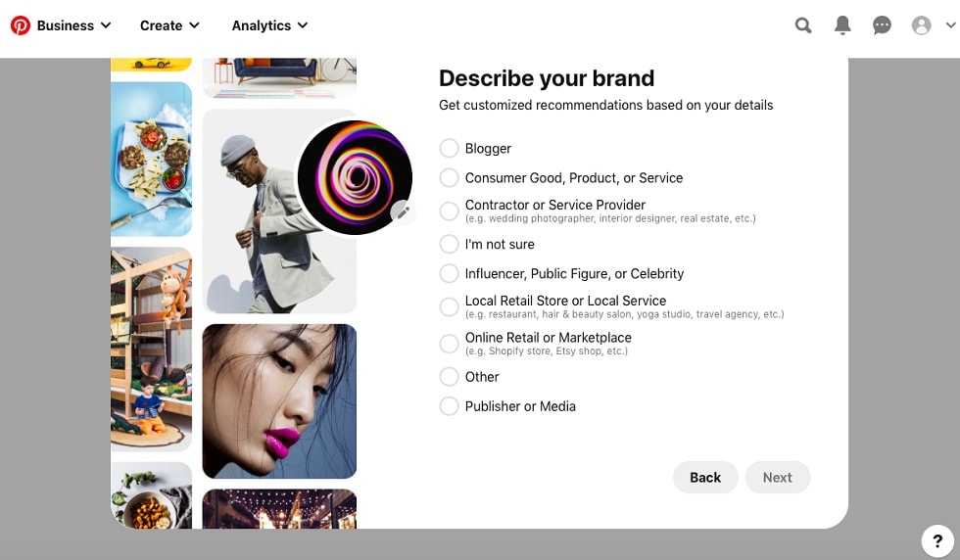Click the woman with pink lipstick image
Viewport: 960px width, 560px height.
(x=279, y=400)
